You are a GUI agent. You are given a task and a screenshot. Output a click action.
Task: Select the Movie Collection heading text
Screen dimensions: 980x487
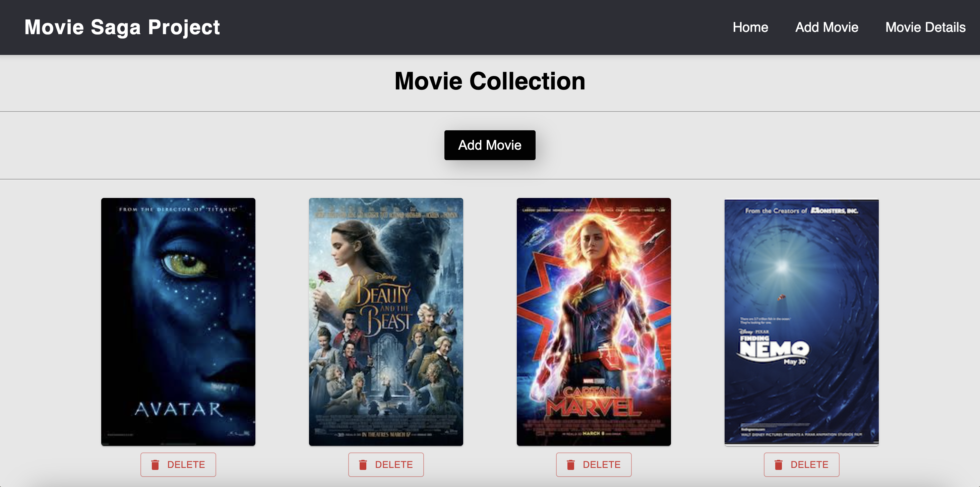[490, 81]
